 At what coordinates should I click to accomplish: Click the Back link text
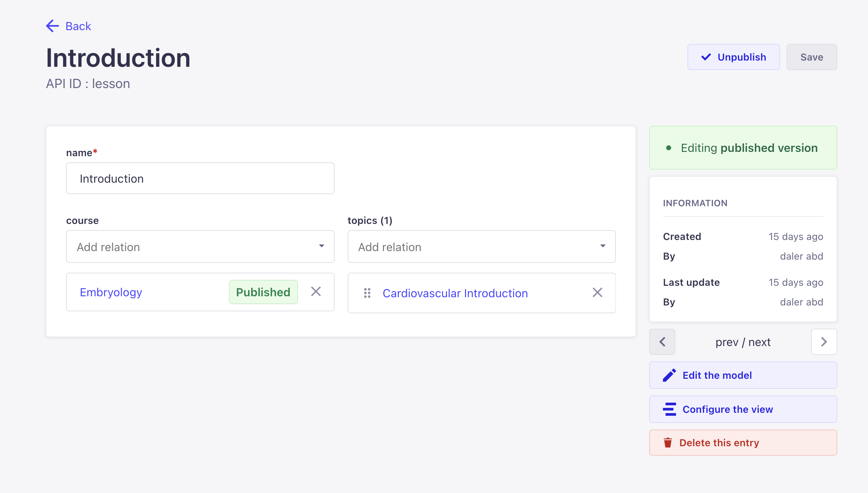pyautogui.click(x=78, y=26)
